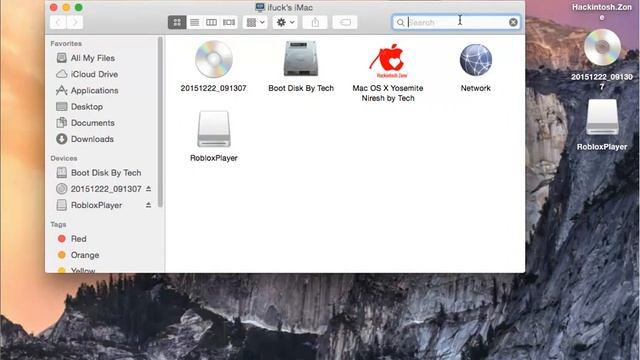
Task: Go forward with the Finder forward arrow
Action: [75, 22]
